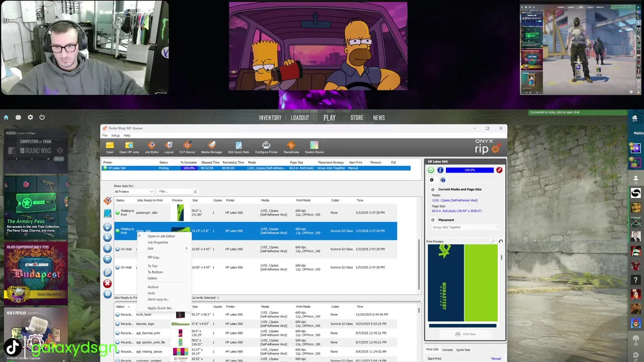Open the game STORE tab
The image size is (644, 362).
357,118
